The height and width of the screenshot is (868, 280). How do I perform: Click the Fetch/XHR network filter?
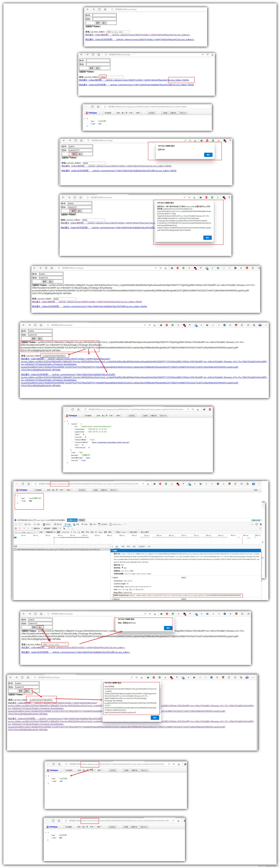click(66, 532)
